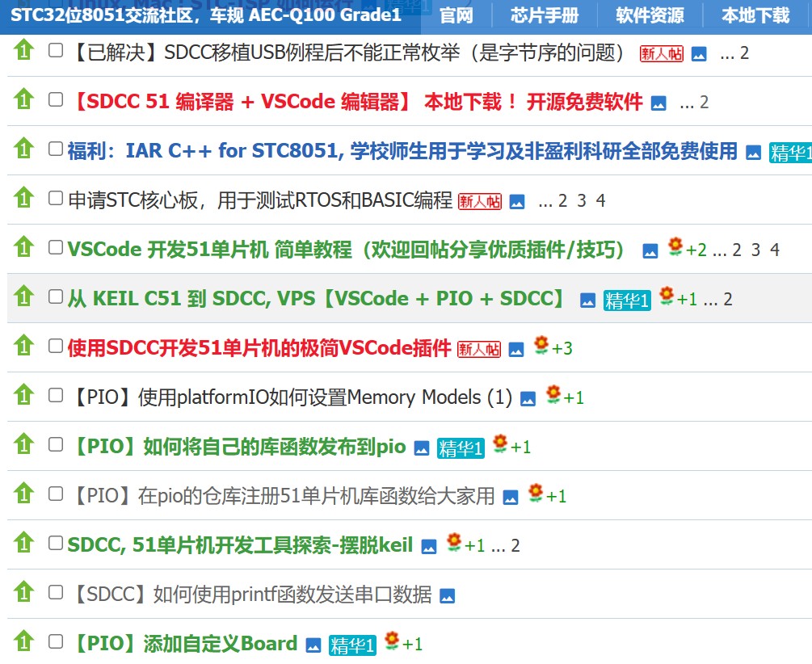Screen dimensions: 812x664
Task: Click pin arrow icon beside 福利: IAR C++ thread
Action: [23, 149]
